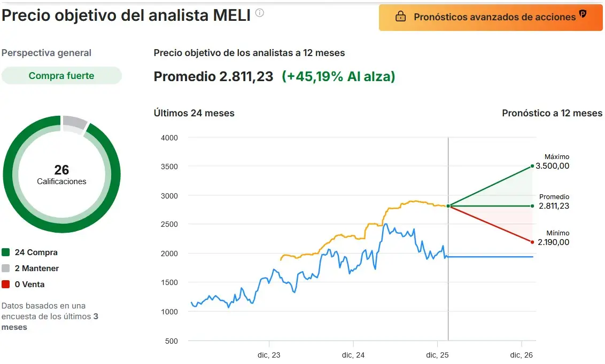Click the red Venta legend swatch
605x364 pixels.
tap(6, 284)
